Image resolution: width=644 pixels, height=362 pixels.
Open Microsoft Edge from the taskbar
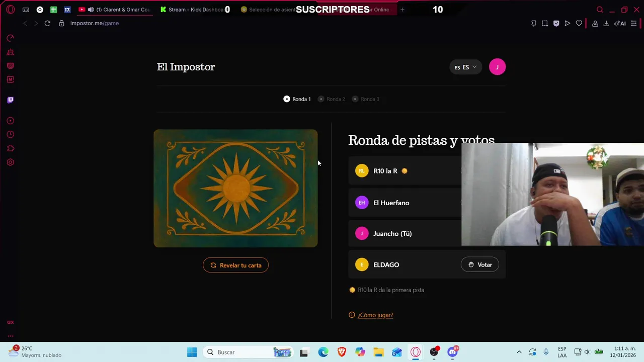tap(323, 352)
